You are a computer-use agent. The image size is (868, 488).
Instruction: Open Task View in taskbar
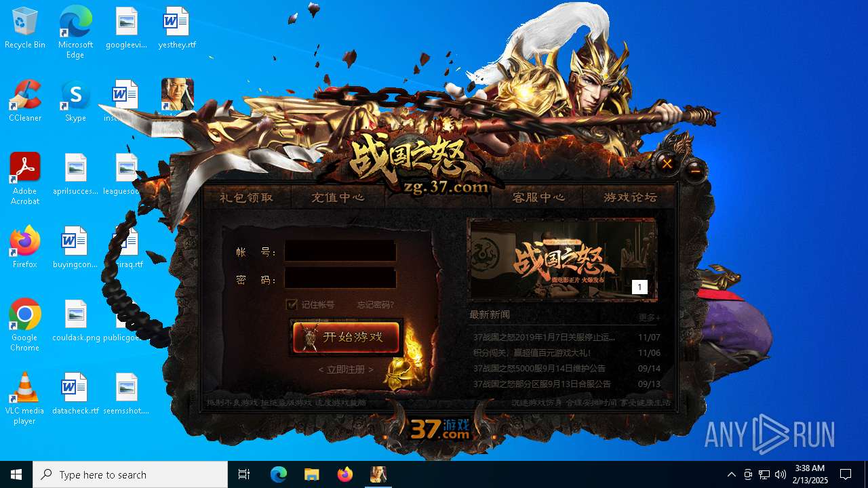point(244,474)
